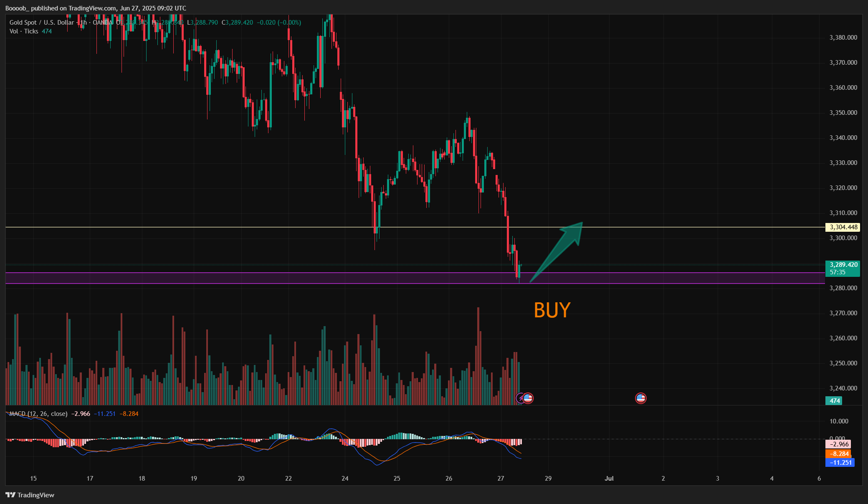Select the Vol · Ticks indicator legend
The height and width of the screenshot is (504, 868).
pyautogui.click(x=24, y=31)
